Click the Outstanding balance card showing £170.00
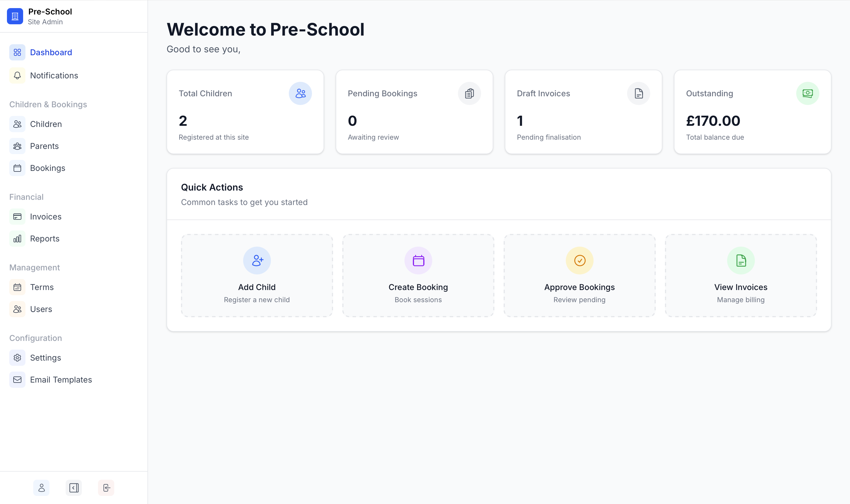850x504 pixels. click(x=752, y=112)
